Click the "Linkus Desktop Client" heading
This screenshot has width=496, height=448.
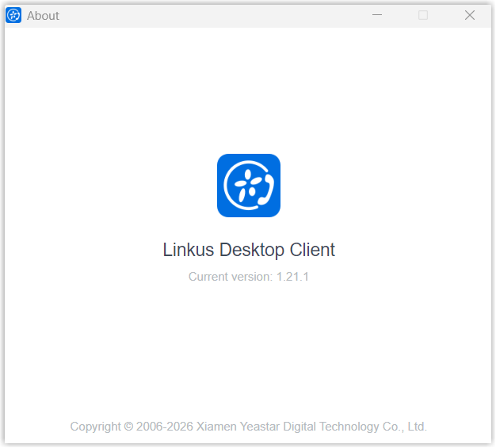(248, 250)
